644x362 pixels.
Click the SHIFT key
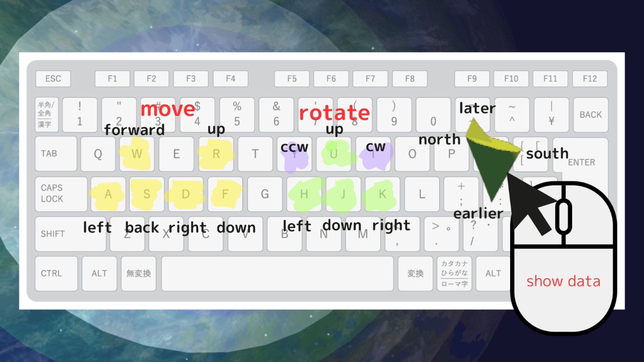tap(71, 234)
